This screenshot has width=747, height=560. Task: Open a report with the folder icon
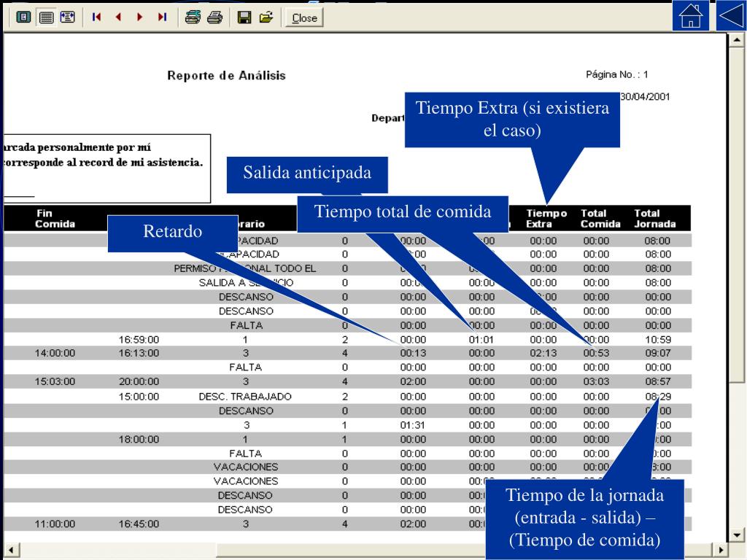pyautogui.click(x=266, y=17)
